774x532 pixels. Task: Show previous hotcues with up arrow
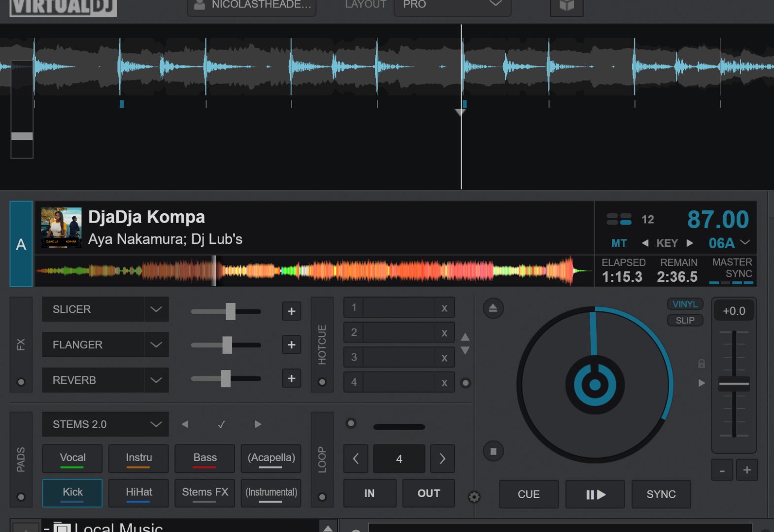pyautogui.click(x=465, y=337)
